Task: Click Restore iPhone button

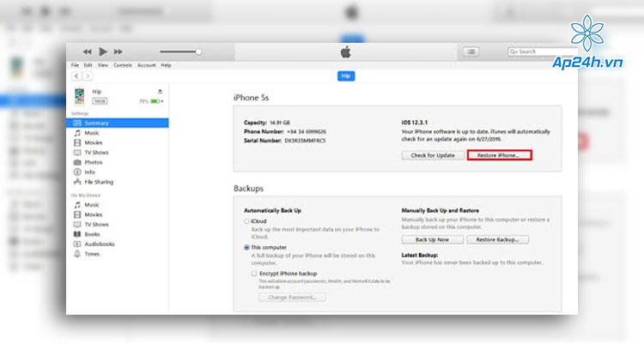Action: click(500, 155)
